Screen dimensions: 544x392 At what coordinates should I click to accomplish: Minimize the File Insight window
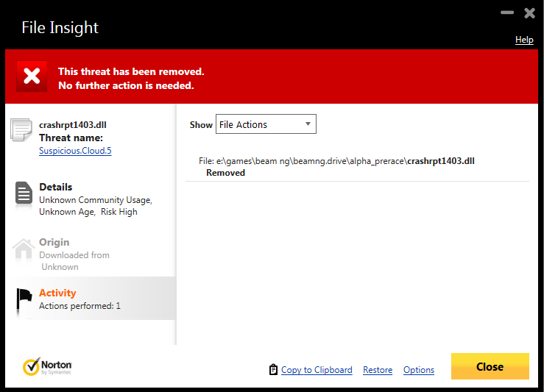(507, 13)
